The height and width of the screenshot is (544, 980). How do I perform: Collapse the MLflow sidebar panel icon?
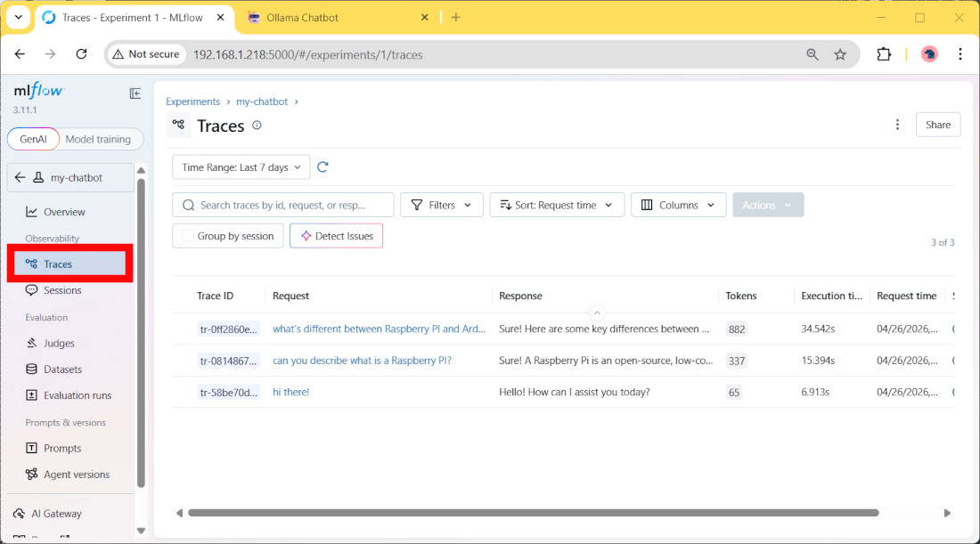click(135, 93)
